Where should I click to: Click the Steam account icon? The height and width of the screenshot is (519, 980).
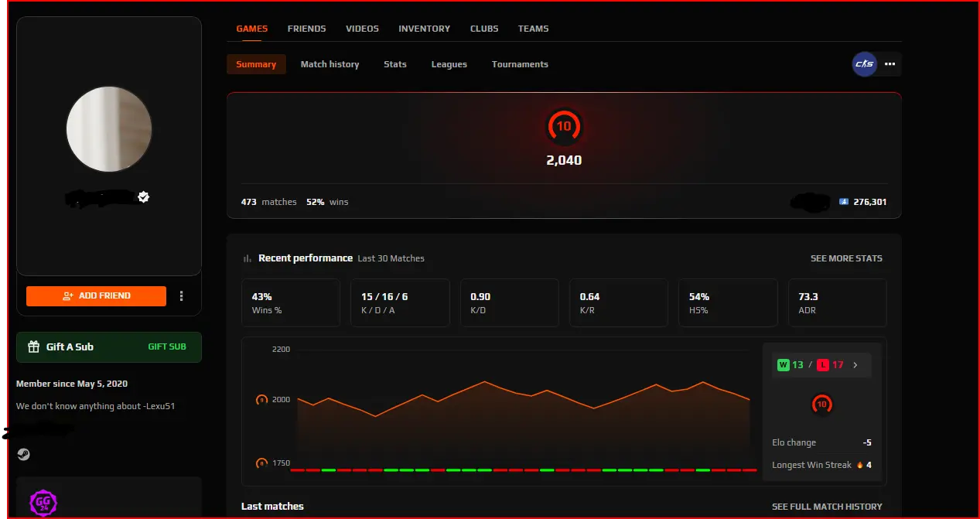(23, 455)
